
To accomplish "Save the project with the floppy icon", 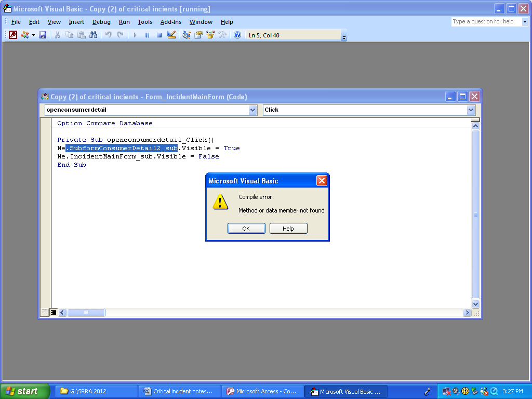I will [43, 35].
